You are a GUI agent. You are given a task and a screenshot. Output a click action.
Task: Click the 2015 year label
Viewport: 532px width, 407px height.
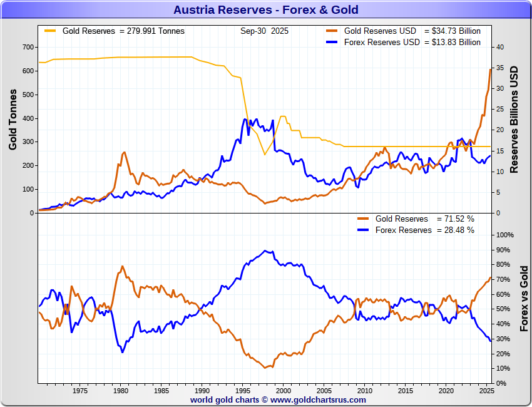tap(406, 391)
